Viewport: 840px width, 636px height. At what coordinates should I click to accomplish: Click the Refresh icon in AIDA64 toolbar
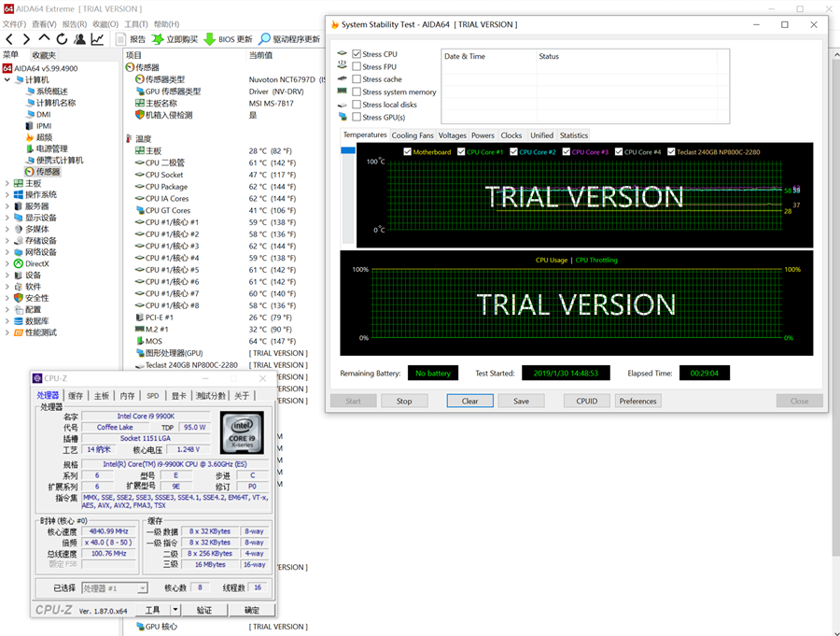pyautogui.click(x=62, y=39)
